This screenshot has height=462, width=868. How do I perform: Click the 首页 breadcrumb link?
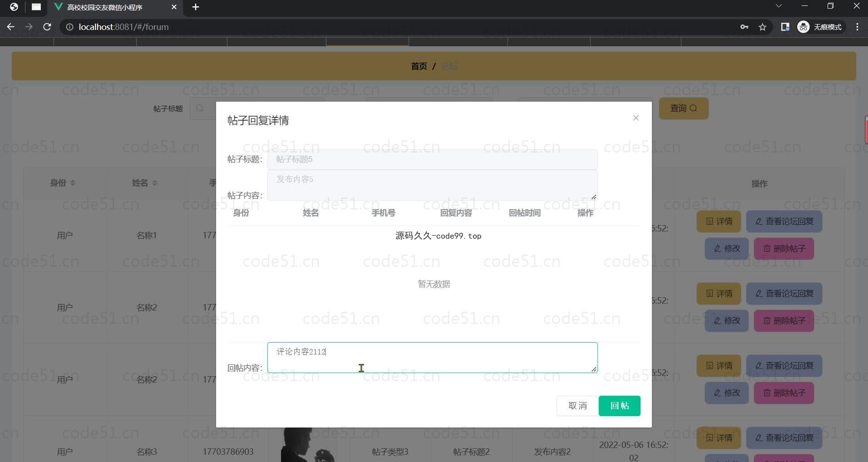click(419, 66)
